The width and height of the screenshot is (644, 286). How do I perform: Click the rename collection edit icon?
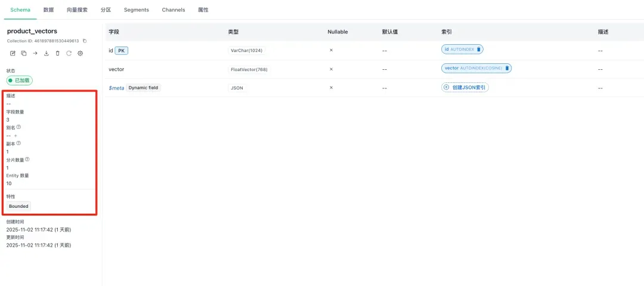(x=13, y=53)
